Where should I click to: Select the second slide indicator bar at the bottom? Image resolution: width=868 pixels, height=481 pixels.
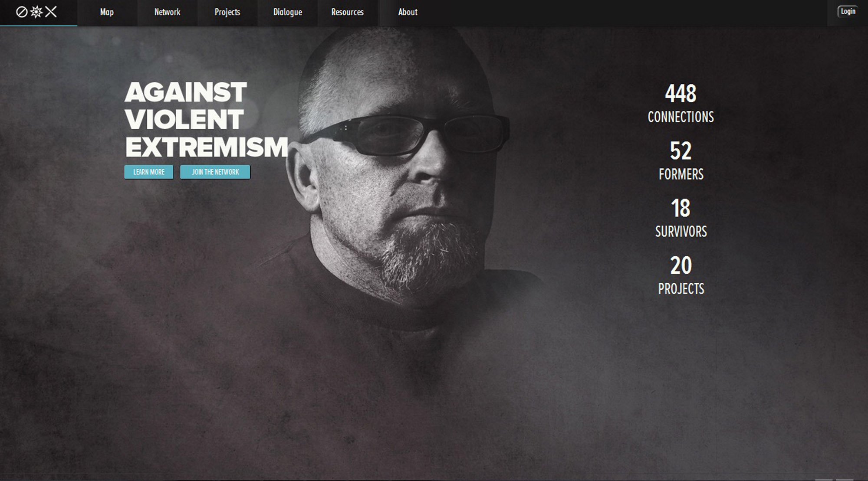[x=845, y=479]
